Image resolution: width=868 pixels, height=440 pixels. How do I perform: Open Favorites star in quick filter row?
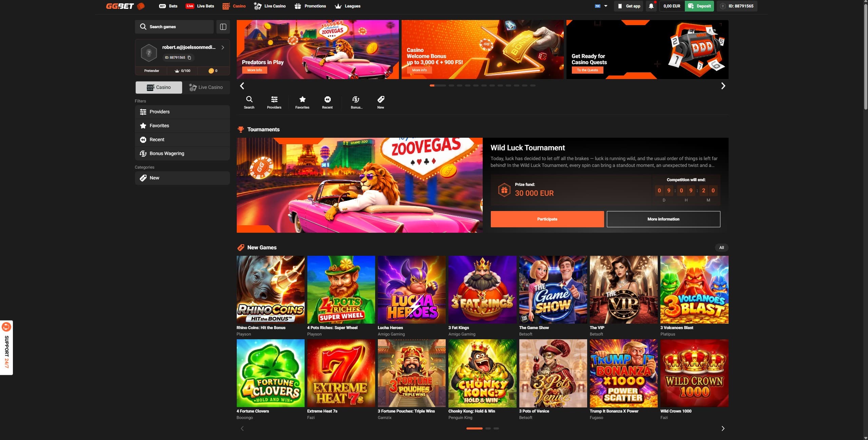tap(302, 102)
